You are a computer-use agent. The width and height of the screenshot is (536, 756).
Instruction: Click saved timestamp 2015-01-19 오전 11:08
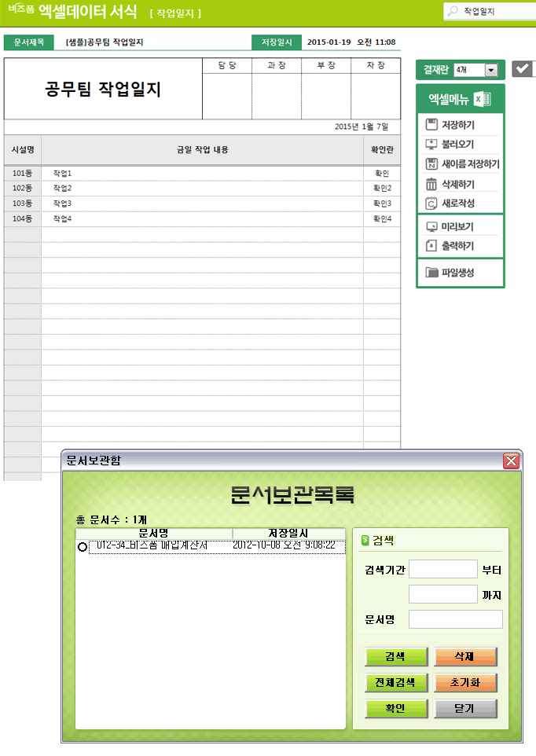tap(351, 42)
